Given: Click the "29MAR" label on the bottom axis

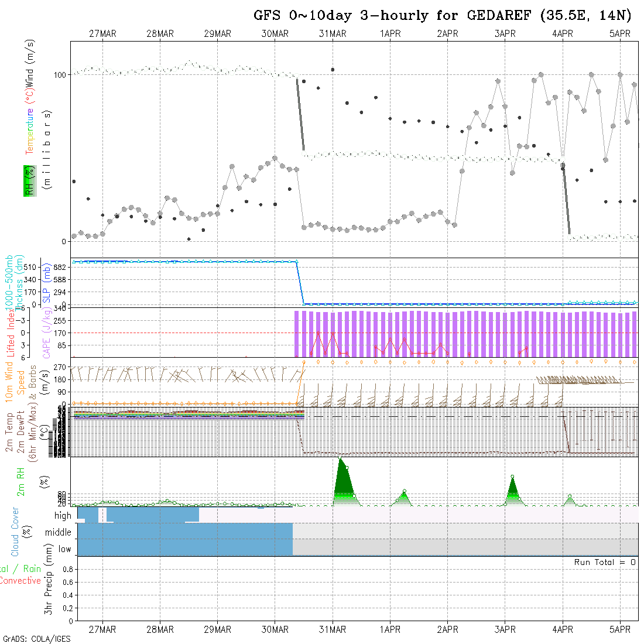Looking at the screenshot, I should pos(218,629).
